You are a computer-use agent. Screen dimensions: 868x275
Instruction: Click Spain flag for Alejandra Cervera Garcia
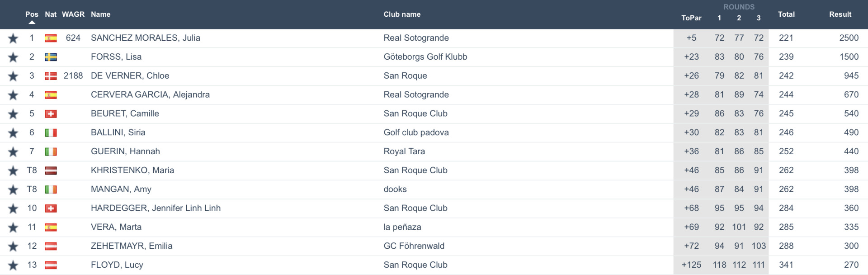(x=51, y=95)
